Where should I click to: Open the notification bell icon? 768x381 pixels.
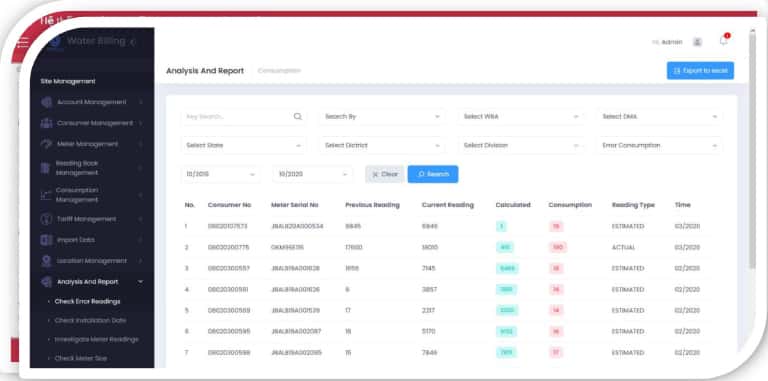click(x=723, y=41)
